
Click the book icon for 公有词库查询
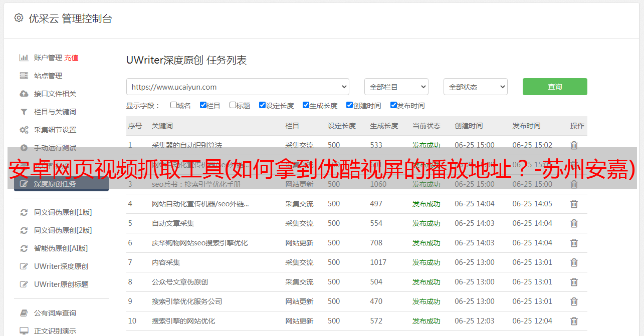tap(24, 313)
